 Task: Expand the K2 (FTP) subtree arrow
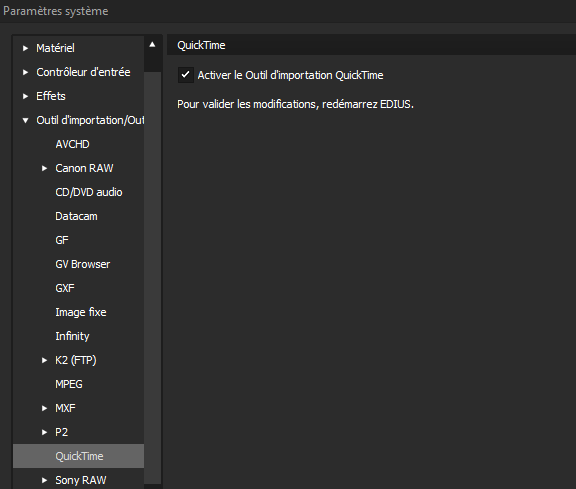(x=44, y=360)
